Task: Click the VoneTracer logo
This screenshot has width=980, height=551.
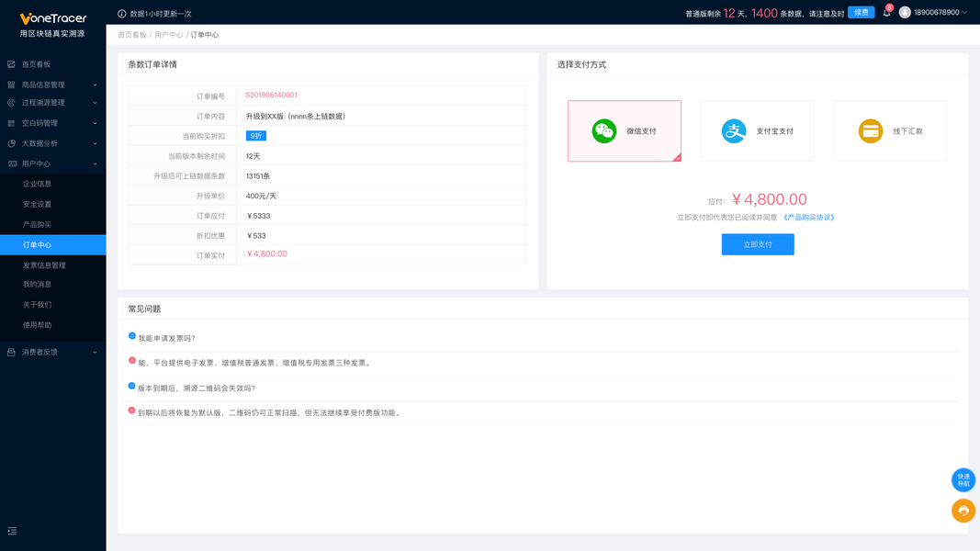Action: click(52, 18)
